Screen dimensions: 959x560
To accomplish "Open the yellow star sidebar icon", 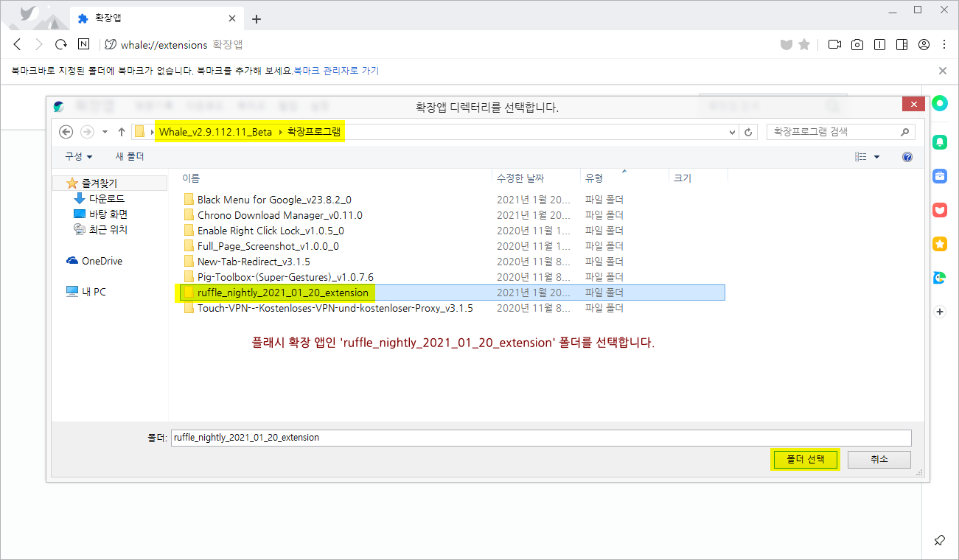I will (940, 244).
